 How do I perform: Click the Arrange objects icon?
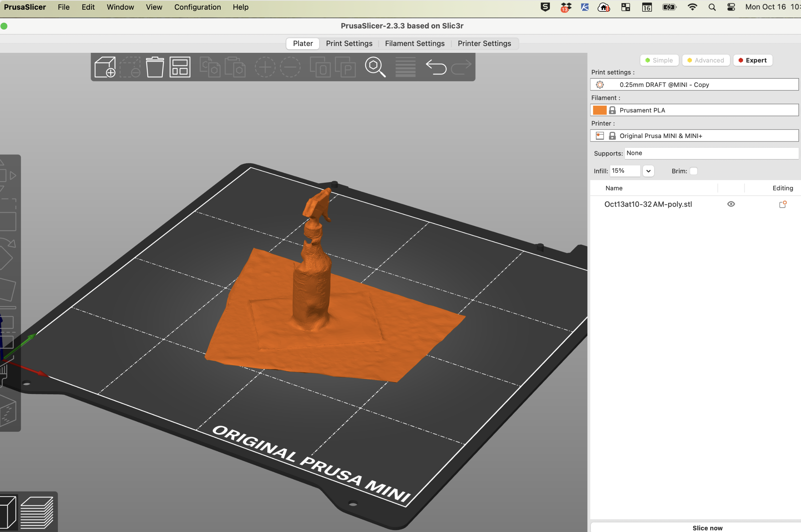point(180,67)
